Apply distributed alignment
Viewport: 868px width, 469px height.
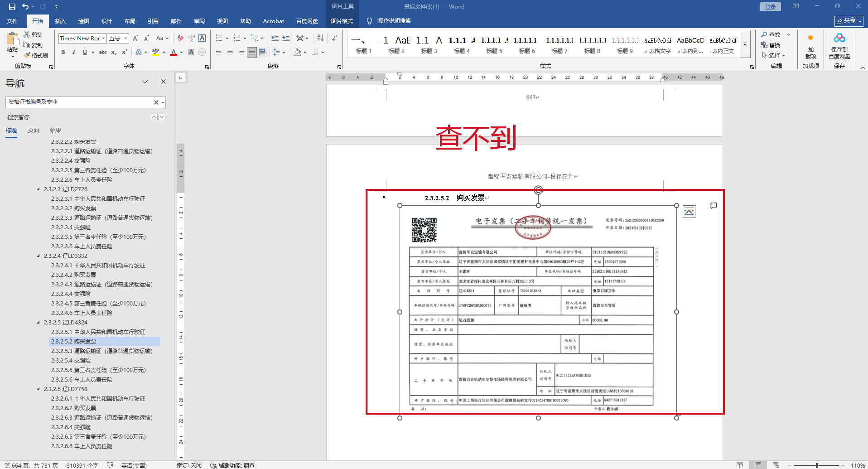[262, 52]
